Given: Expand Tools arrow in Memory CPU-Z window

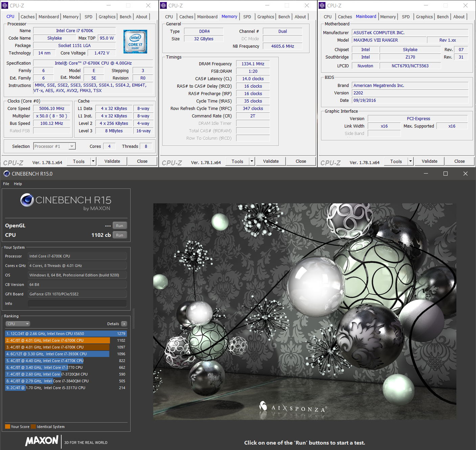Looking at the screenshot, I should pos(252,161).
